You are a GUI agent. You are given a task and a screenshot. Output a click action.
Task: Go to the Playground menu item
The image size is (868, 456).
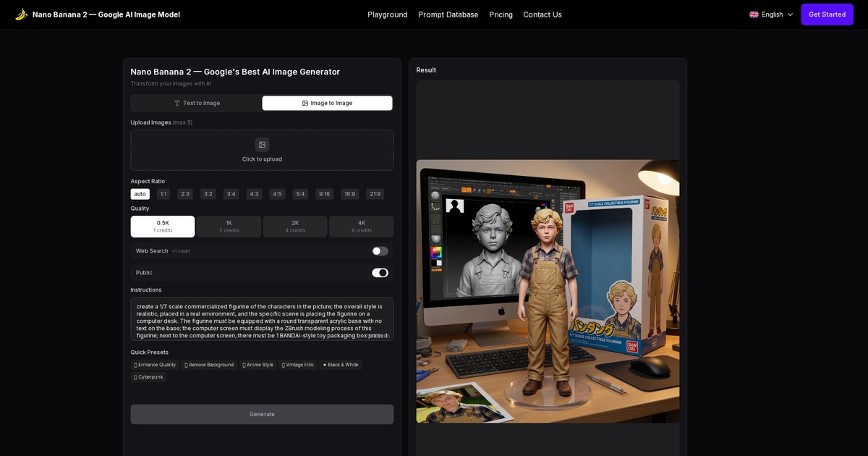[387, 14]
